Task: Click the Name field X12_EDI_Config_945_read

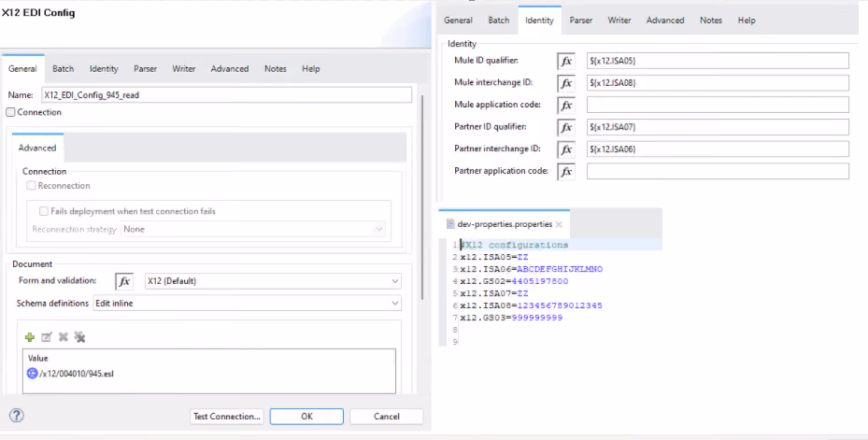Action: click(x=227, y=94)
